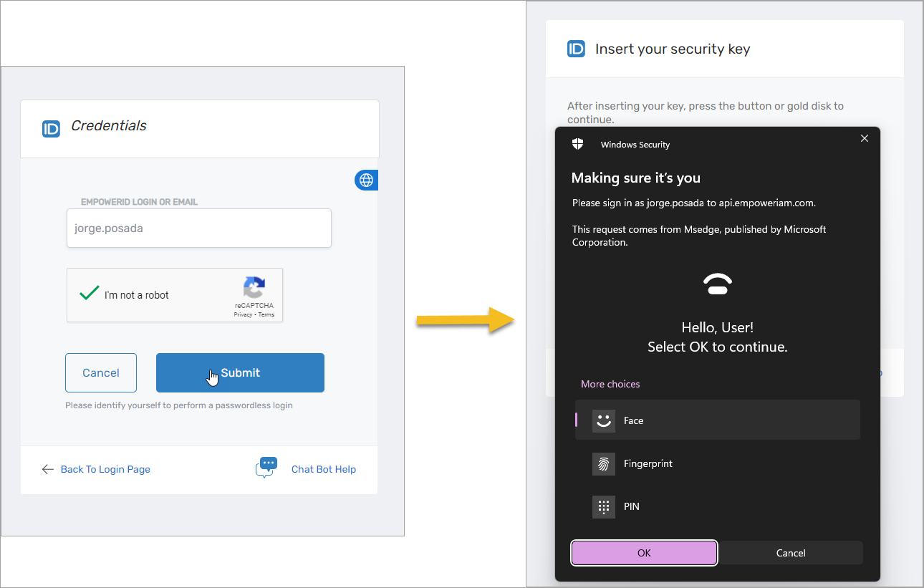Click the Windows Security shield icon
This screenshot has height=588, width=924.
point(578,144)
